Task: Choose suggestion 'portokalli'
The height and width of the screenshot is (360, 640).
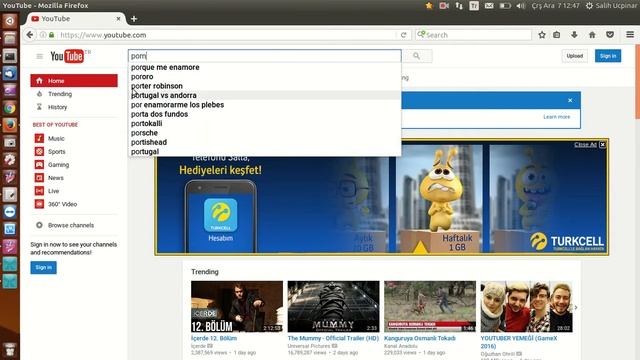Action: 264,123
